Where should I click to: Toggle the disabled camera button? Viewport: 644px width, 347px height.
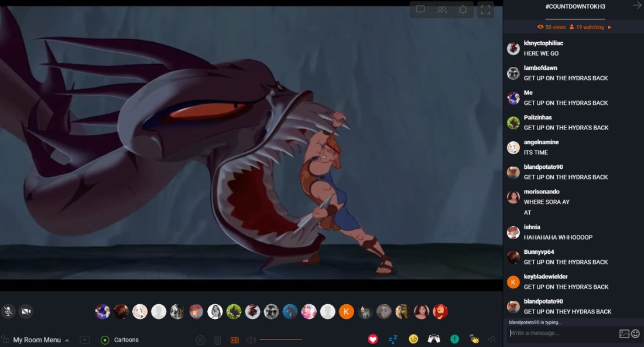pyautogui.click(x=26, y=311)
